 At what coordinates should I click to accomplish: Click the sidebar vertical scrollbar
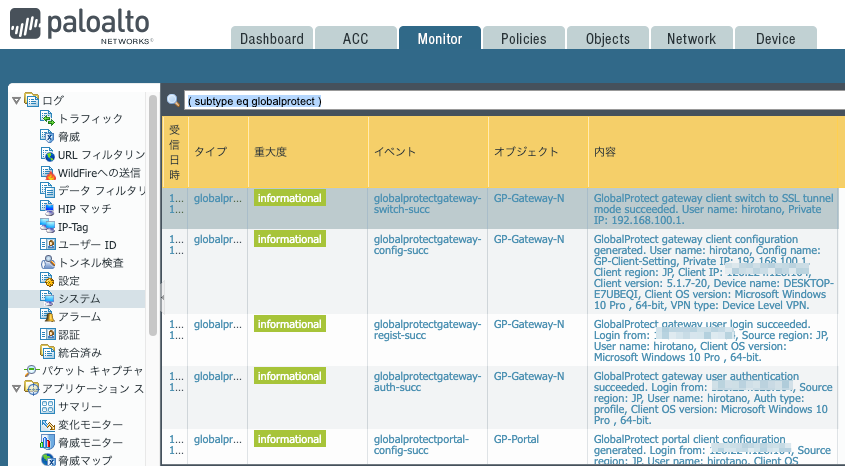coord(153,215)
